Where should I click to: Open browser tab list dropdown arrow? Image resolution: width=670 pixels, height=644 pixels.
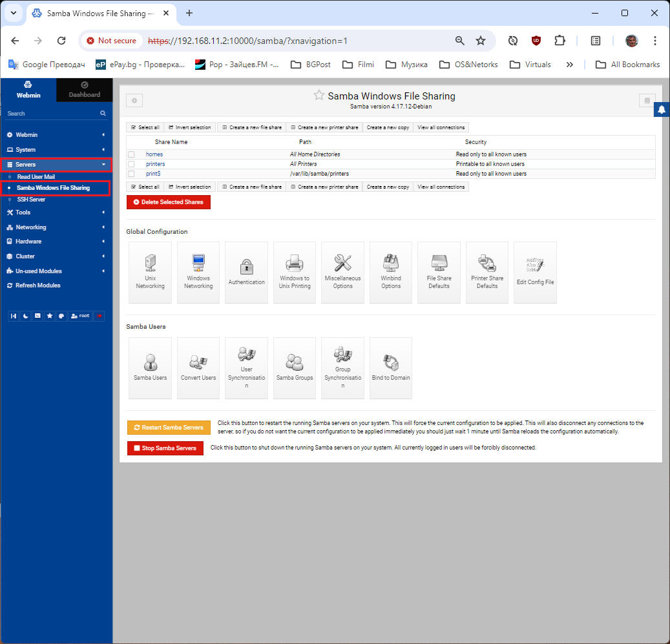tap(14, 13)
